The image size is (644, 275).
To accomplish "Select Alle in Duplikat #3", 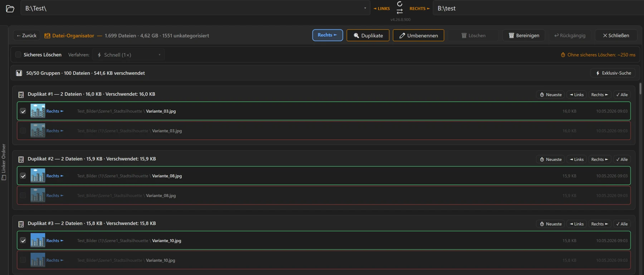I will pos(622,224).
